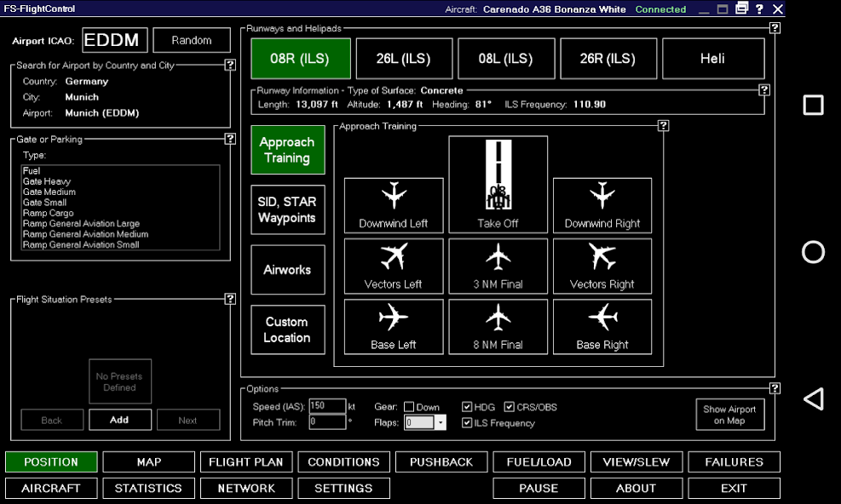Enable the Gear Down checkbox
This screenshot has width=841, height=504.
(x=409, y=407)
